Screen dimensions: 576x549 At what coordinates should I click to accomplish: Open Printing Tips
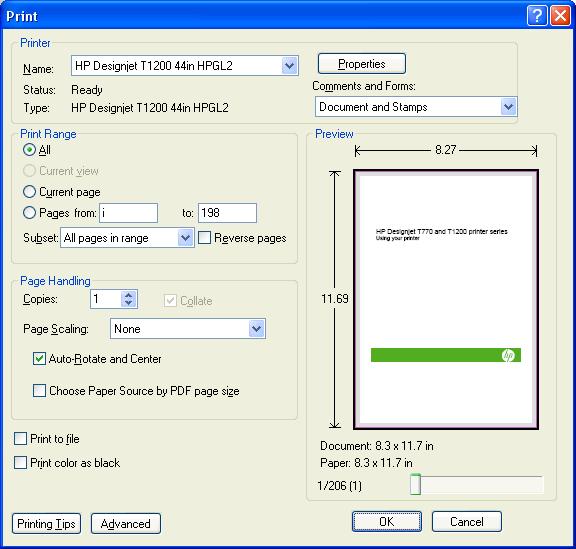[46, 523]
